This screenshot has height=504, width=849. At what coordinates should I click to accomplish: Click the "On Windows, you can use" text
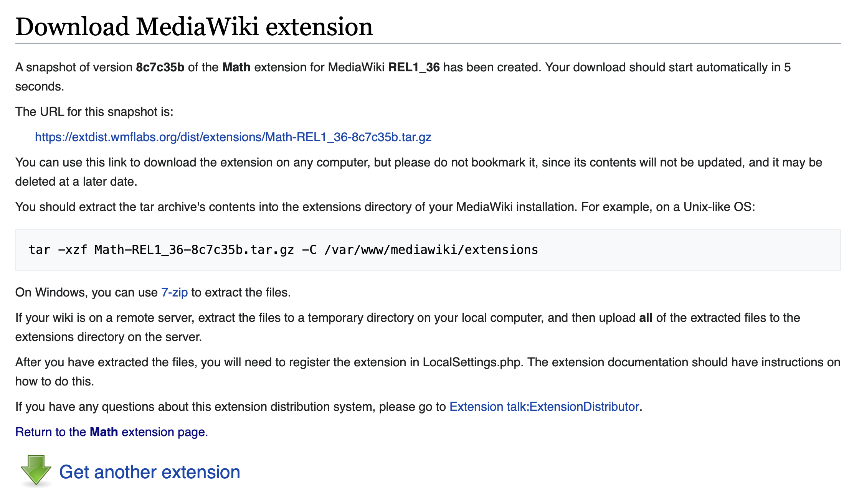coord(86,293)
